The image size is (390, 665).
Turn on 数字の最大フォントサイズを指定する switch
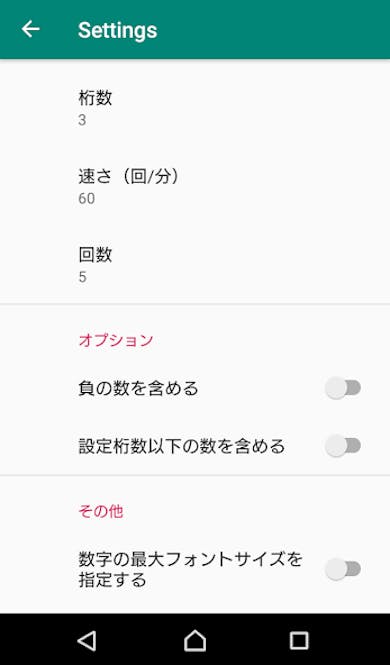(x=343, y=569)
